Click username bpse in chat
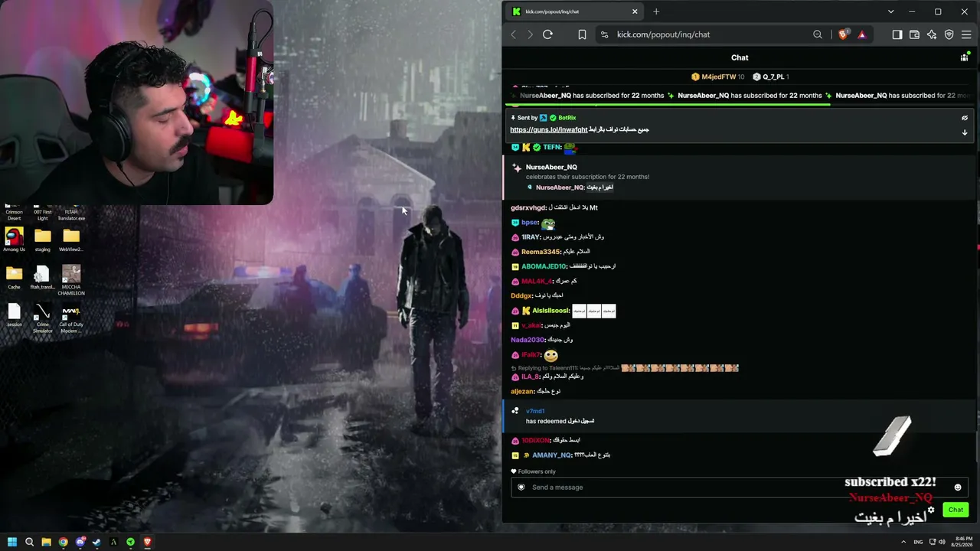980x551 pixels. coord(529,223)
